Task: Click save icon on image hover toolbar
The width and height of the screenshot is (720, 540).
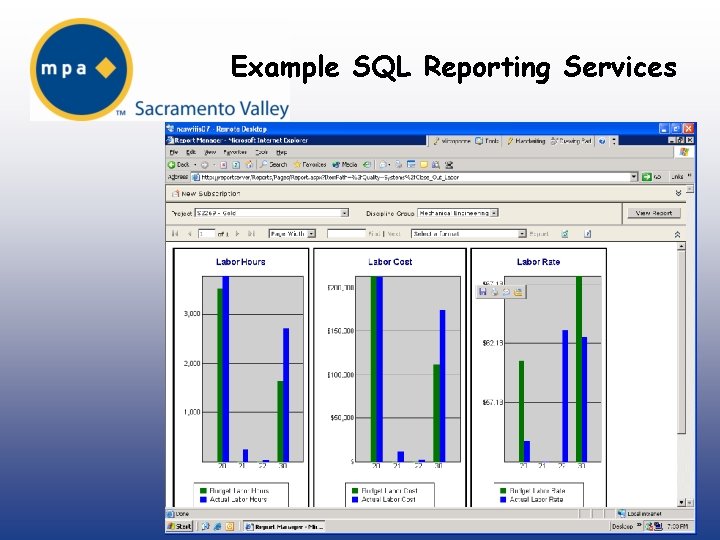Action: click(x=483, y=292)
